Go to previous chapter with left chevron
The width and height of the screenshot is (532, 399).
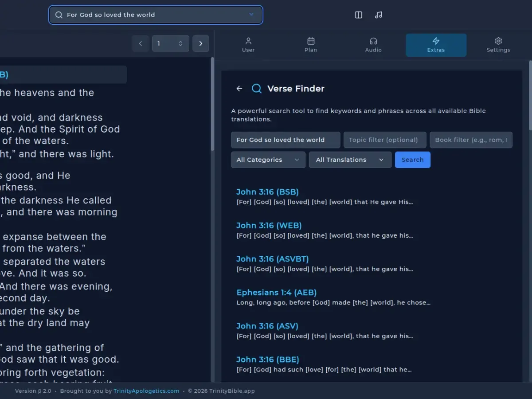click(141, 43)
